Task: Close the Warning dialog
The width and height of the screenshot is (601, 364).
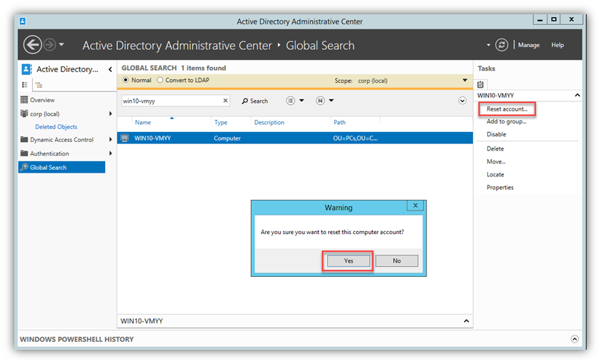Action: pos(415,206)
